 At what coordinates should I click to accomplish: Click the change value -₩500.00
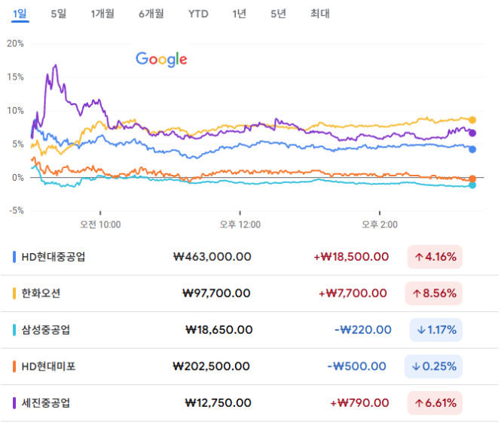[x=357, y=366]
